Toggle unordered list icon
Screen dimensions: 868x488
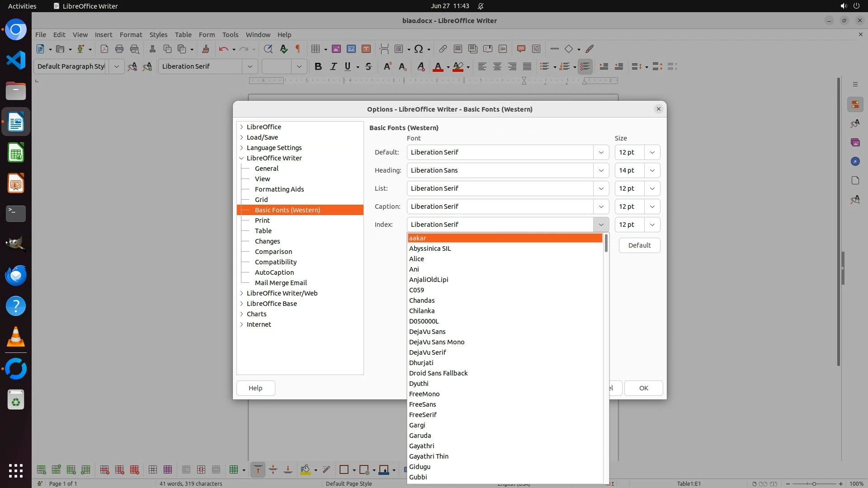pyautogui.click(x=544, y=66)
